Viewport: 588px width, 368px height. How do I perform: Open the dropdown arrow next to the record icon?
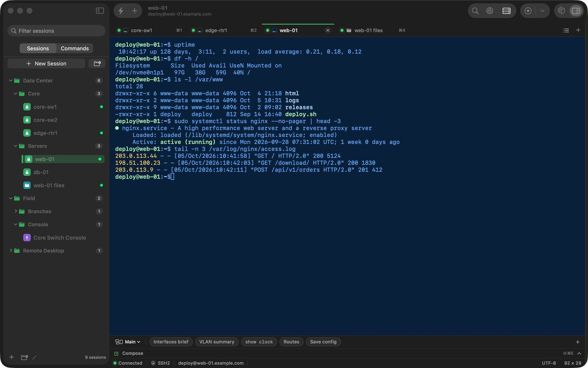click(x=542, y=11)
